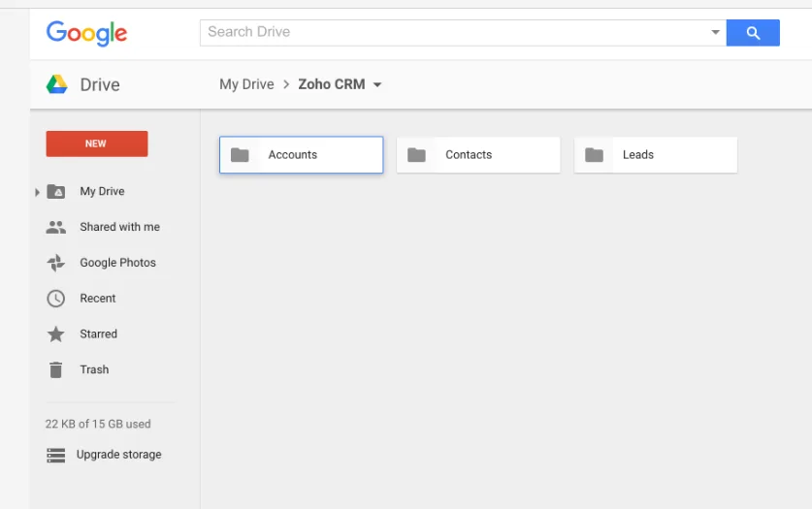The height and width of the screenshot is (509, 812).
Task: Click the 22 KB of 15 GB used text
Action: click(x=98, y=425)
